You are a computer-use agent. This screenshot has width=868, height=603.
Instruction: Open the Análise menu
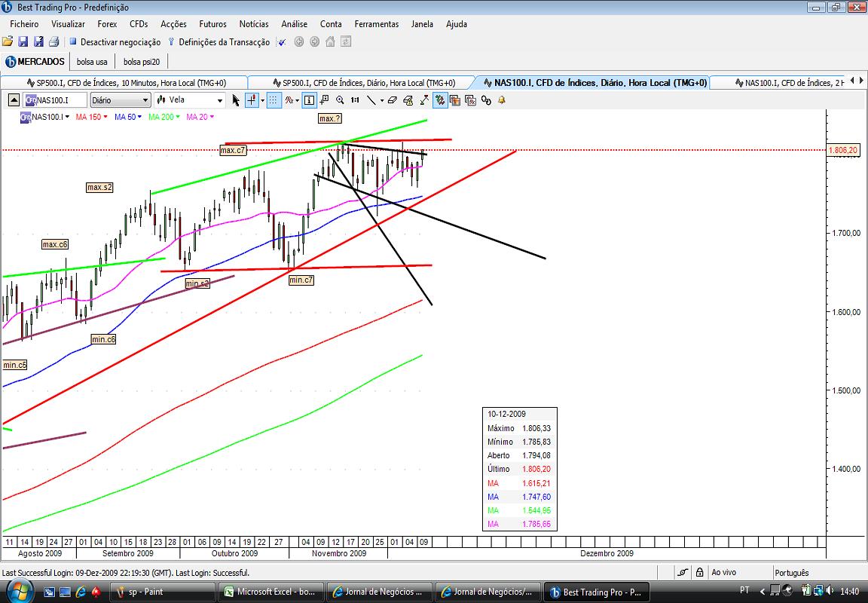point(295,24)
